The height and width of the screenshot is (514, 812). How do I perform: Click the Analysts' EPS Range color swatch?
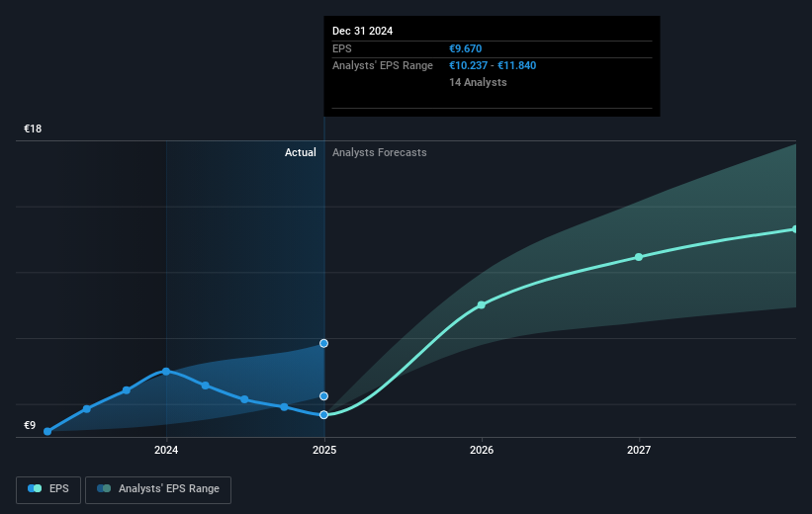pyautogui.click(x=104, y=488)
